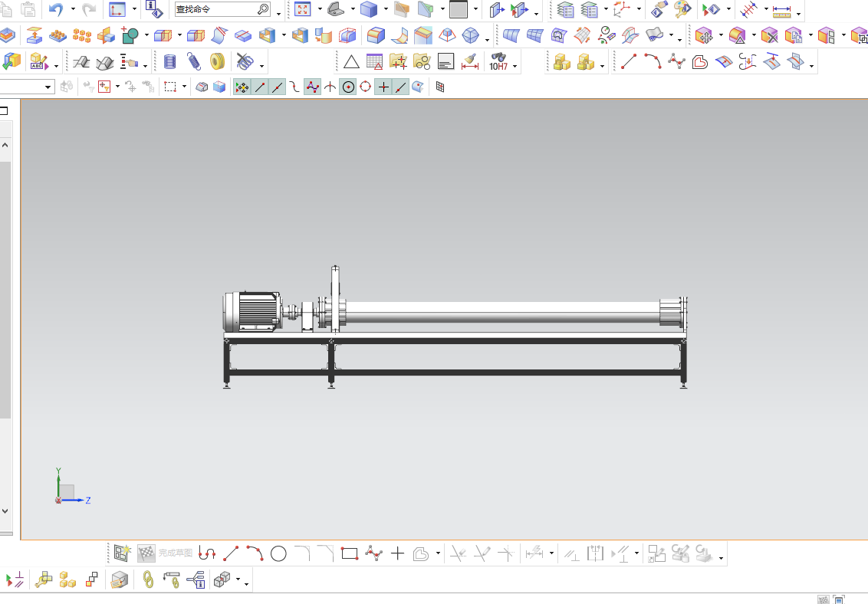Click the gray background color swatch
868x604 pixels.
pos(459,9)
